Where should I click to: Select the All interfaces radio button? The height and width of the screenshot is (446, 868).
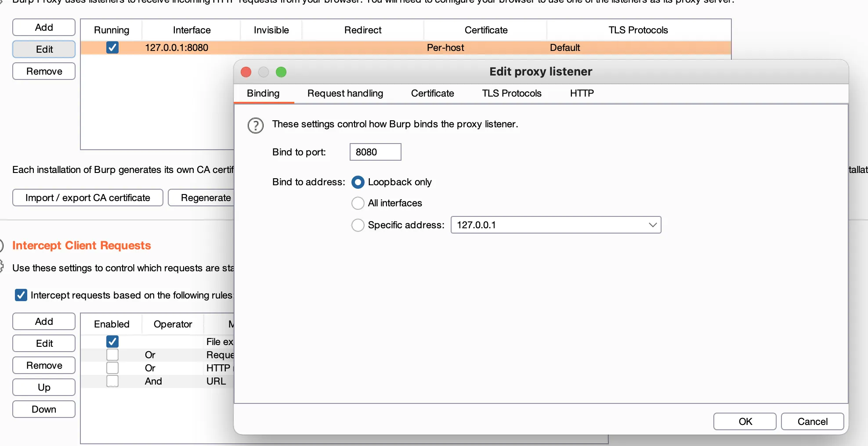358,203
